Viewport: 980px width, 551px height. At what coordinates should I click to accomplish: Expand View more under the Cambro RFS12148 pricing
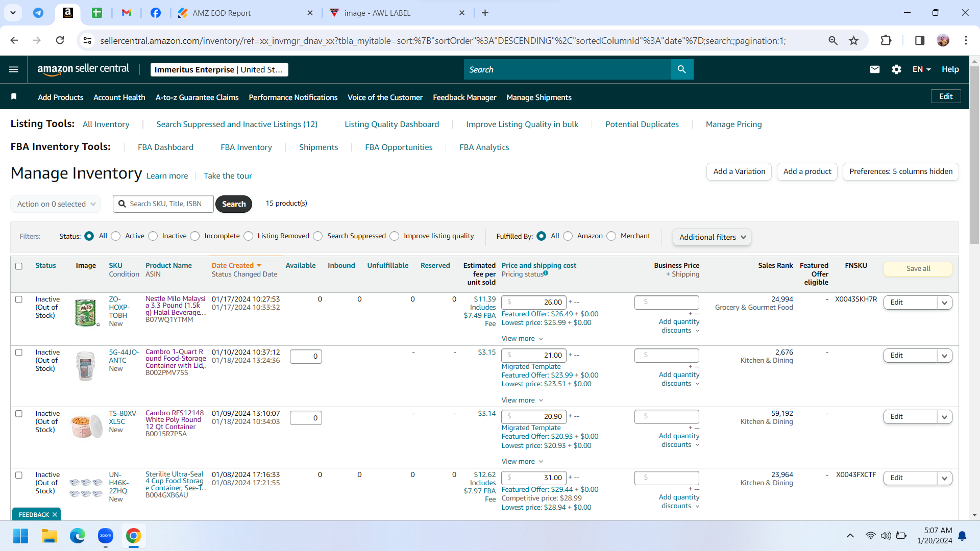(x=522, y=461)
